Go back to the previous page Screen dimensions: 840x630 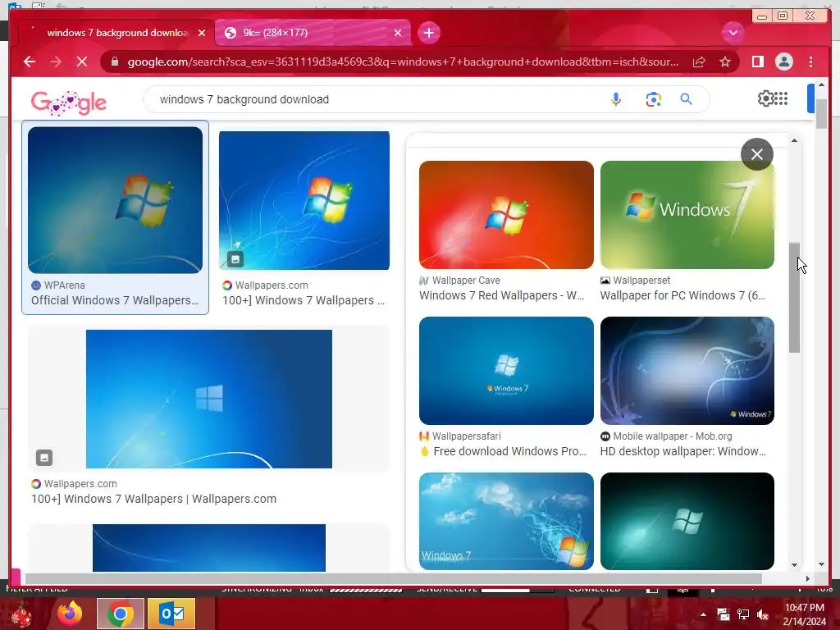(x=30, y=62)
